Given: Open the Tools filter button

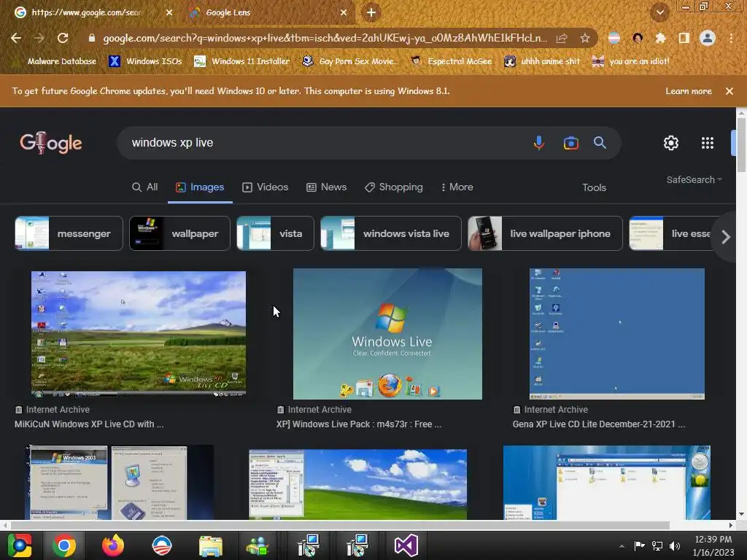Looking at the screenshot, I should [x=594, y=187].
